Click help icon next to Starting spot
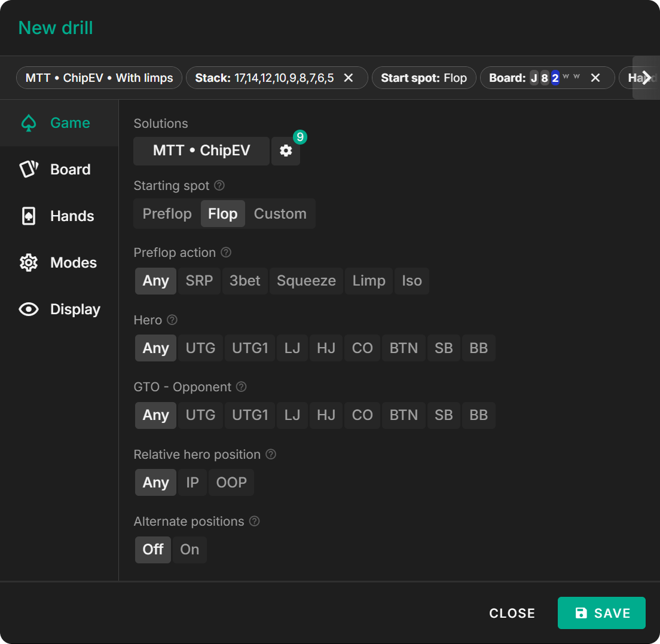The image size is (660, 644). click(x=219, y=186)
